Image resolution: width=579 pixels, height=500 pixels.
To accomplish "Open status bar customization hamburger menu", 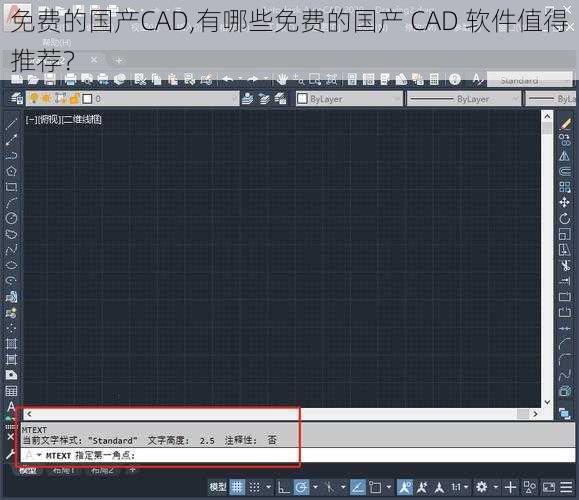I will point(566,487).
